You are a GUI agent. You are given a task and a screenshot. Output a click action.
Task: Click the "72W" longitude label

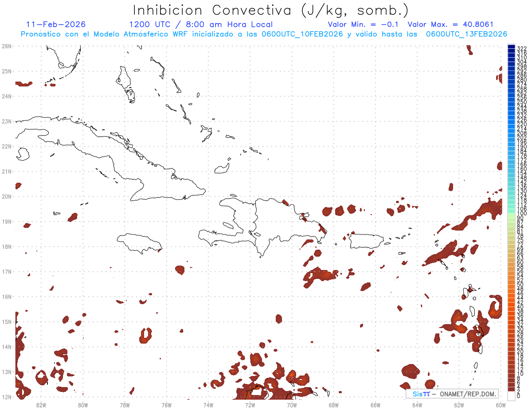point(250,404)
